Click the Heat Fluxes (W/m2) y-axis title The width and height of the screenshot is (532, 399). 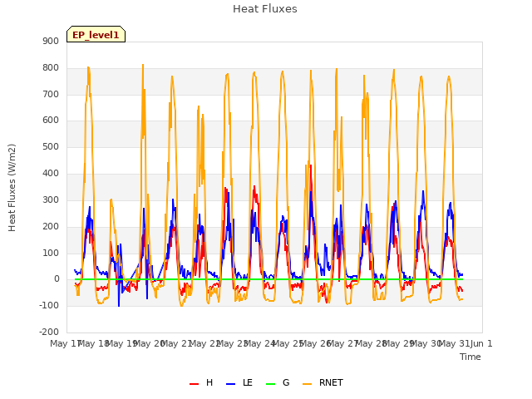coord(12,188)
